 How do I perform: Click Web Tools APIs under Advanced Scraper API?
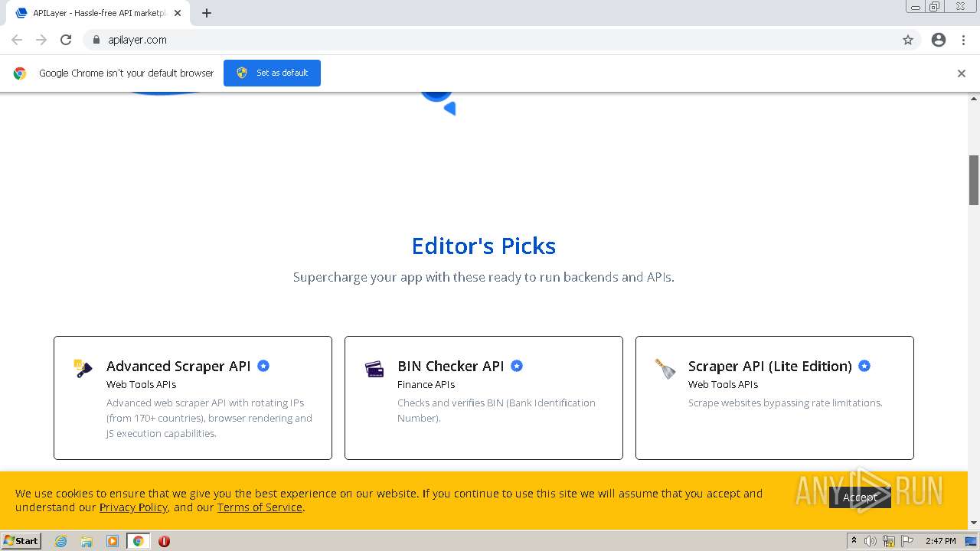pyautogui.click(x=141, y=384)
